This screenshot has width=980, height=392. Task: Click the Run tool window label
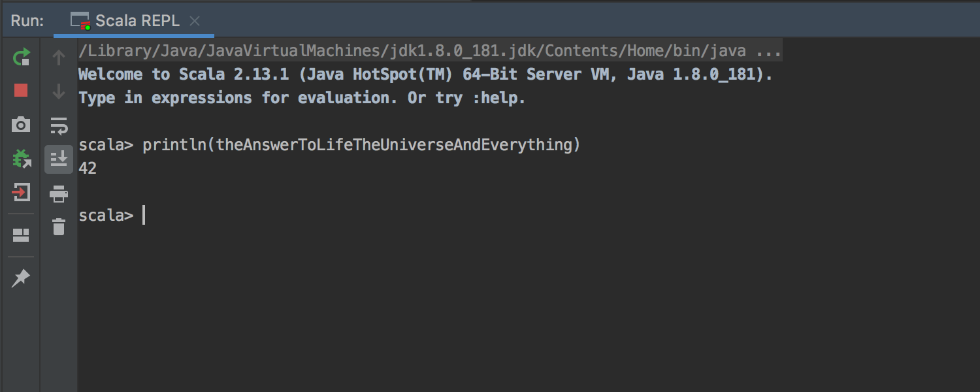[x=27, y=21]
